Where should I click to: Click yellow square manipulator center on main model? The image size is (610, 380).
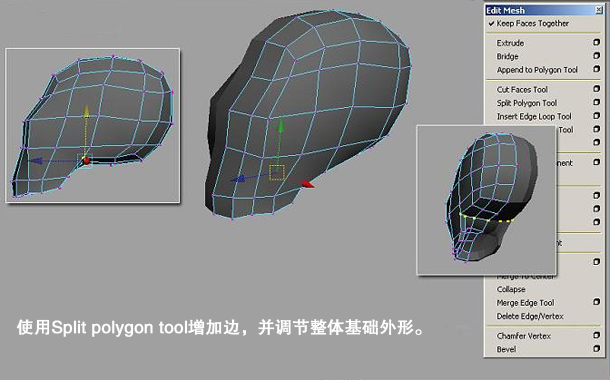click(x=277, y=172)
